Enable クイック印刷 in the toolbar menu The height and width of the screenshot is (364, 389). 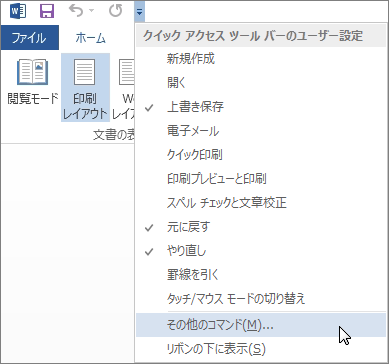261,155
